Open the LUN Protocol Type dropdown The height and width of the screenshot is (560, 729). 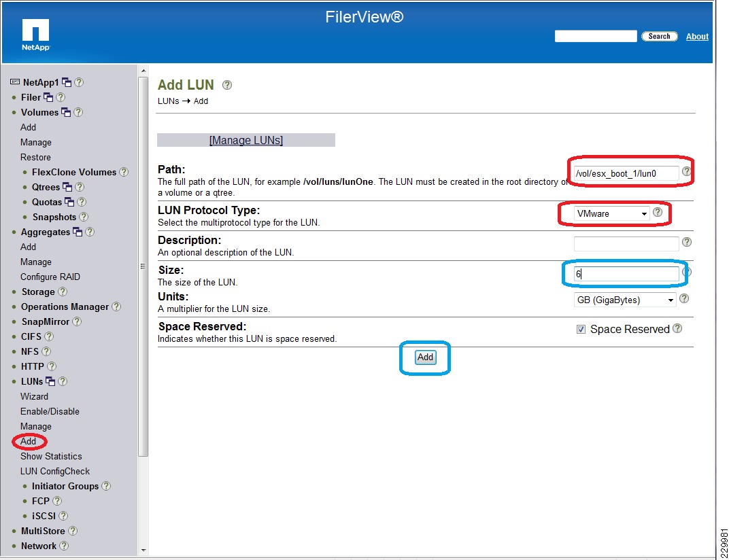tap(612, 214)
